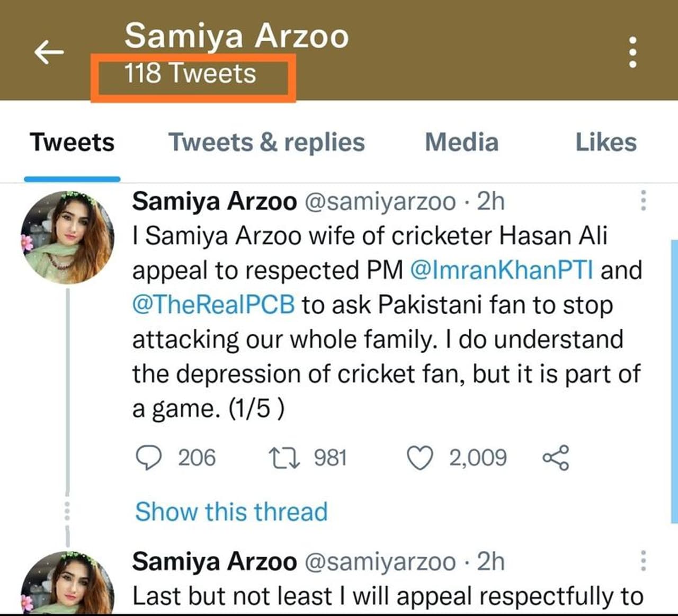Click the Samiya Arzoo header title
The height and width of the screenshot is (616, 678).
coord(236,36)
